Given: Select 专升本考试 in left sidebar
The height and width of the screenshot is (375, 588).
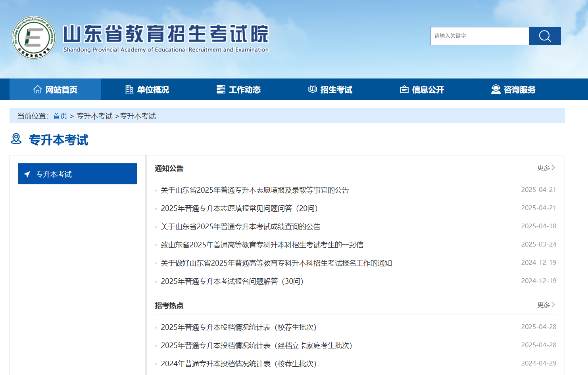Looking at the screenshot, I should point(77,174).
